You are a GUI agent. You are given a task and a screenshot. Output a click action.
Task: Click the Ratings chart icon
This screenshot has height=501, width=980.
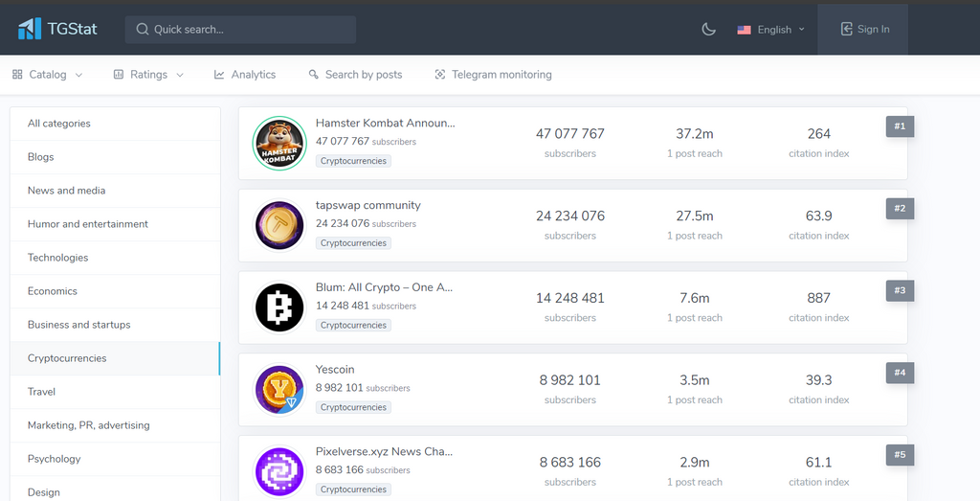pos(118,75)
